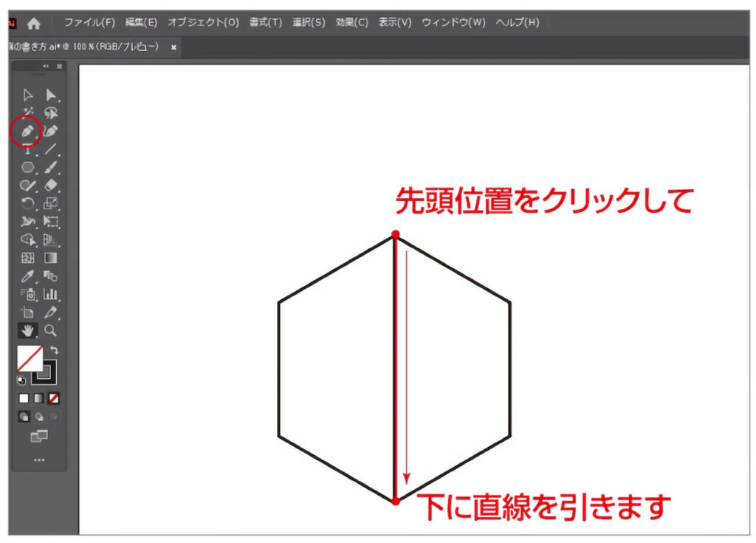The height and width of the screenshot is (543, 756).
Task: Click the hexagon's top anchor point
Action: click(396, 235)
